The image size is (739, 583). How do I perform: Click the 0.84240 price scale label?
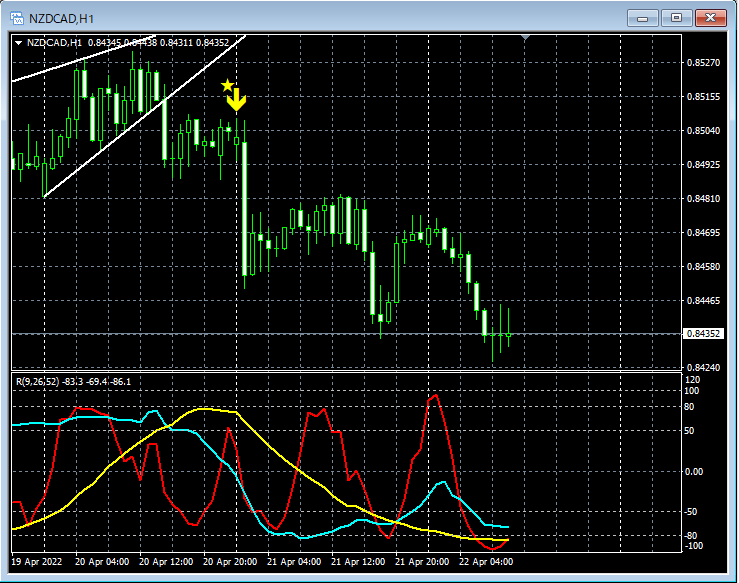click(703, 368)
